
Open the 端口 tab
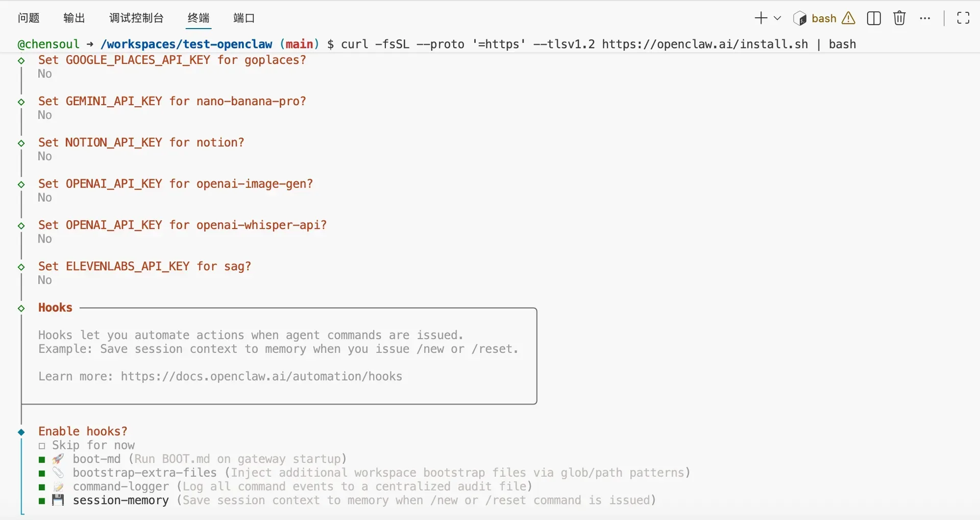coord(244,18)
